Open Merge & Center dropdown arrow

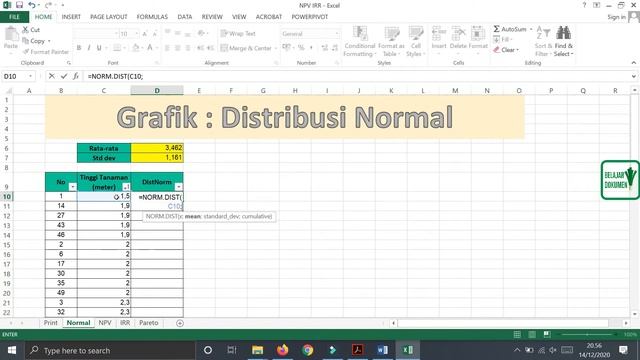pyautogui.click(x=276, y=48)
